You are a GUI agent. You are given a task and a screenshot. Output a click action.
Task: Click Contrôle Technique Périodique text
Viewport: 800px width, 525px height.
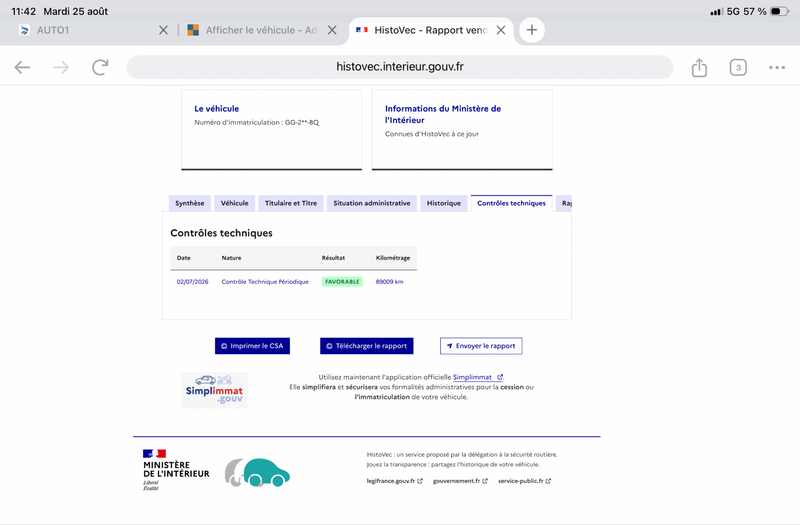click(265, 282)
